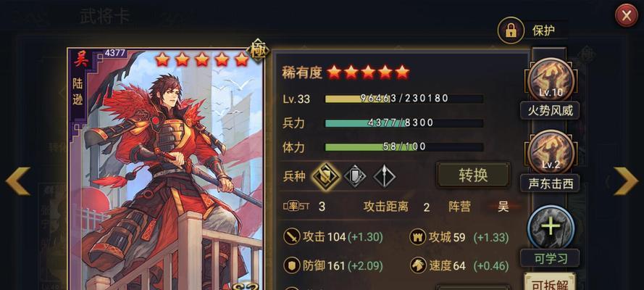Click the 攻击 sword icon
This screenshot has width=644, height=290.
click(x=292, y=237)
